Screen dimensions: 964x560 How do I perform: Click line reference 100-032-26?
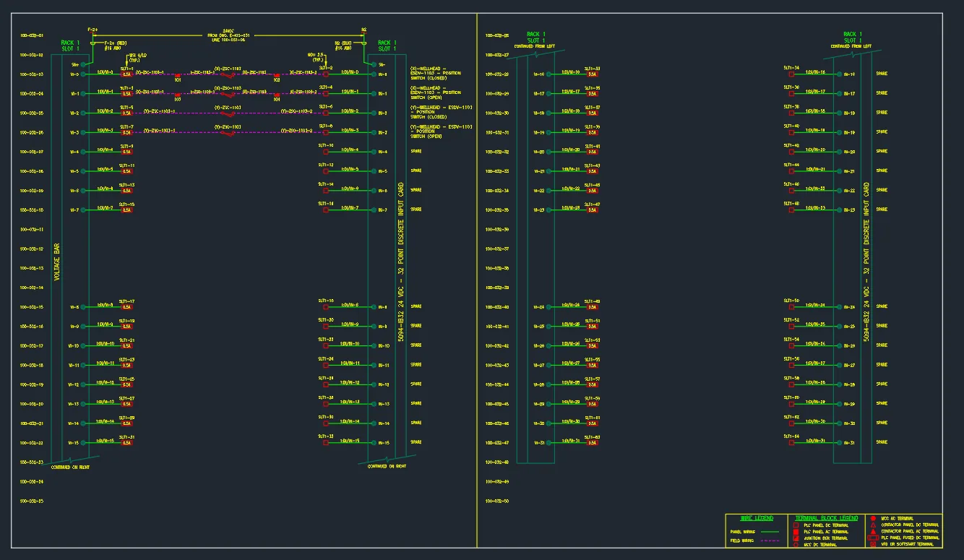click(x=497, y=35)
